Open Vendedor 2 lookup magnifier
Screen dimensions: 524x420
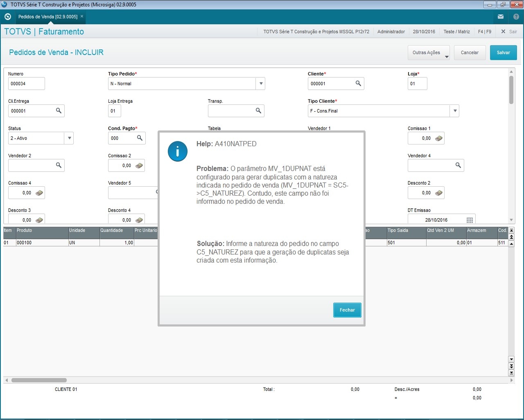coord(59,165)
